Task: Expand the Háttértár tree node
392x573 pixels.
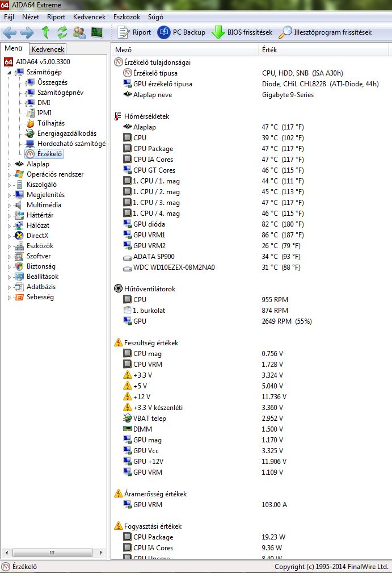Action: coord(9,216)
